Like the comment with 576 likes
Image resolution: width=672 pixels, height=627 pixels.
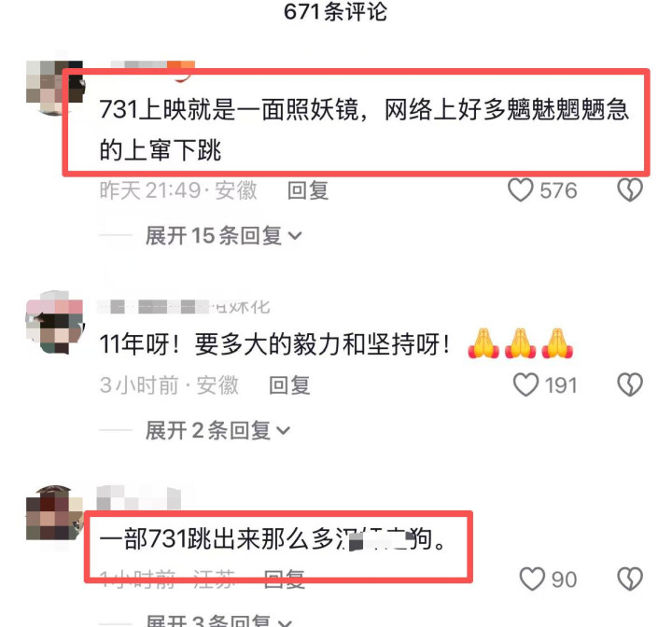coord(520,189)
